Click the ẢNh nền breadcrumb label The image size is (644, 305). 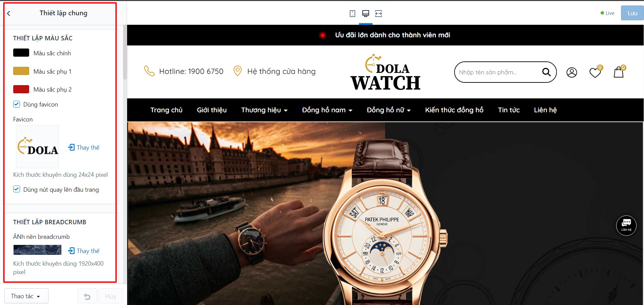click(x=41, y=236)
